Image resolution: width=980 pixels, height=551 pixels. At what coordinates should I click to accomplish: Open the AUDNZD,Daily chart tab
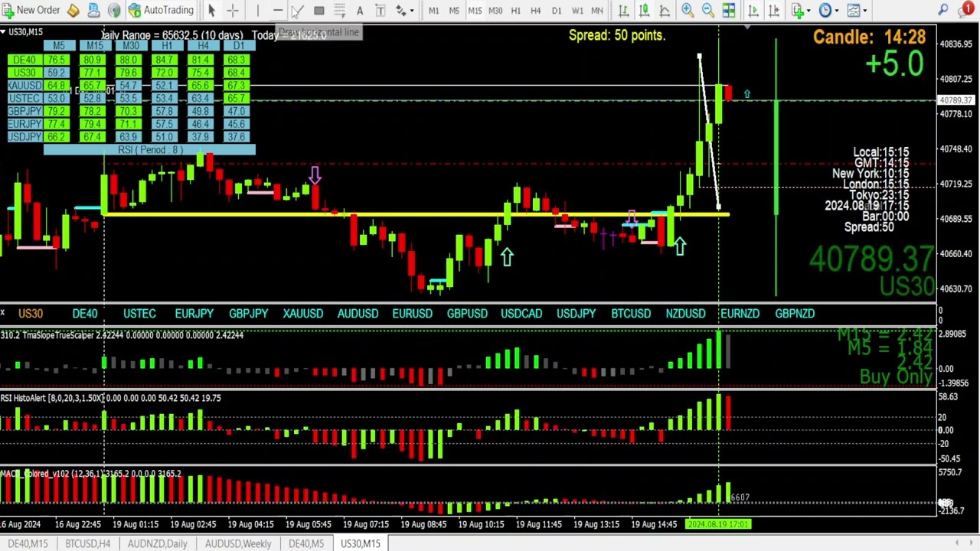coord(157,543)
